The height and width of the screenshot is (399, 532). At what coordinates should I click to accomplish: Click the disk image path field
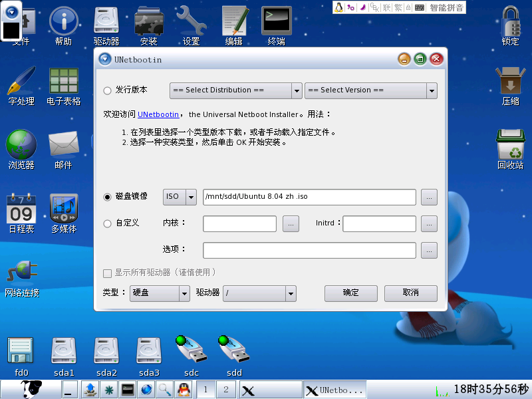(309, 197)
